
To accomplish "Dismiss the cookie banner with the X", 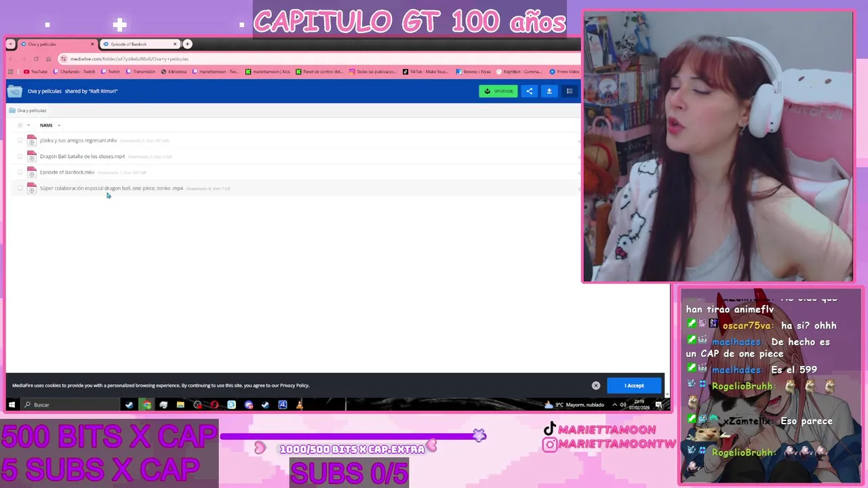I will 596,386.
